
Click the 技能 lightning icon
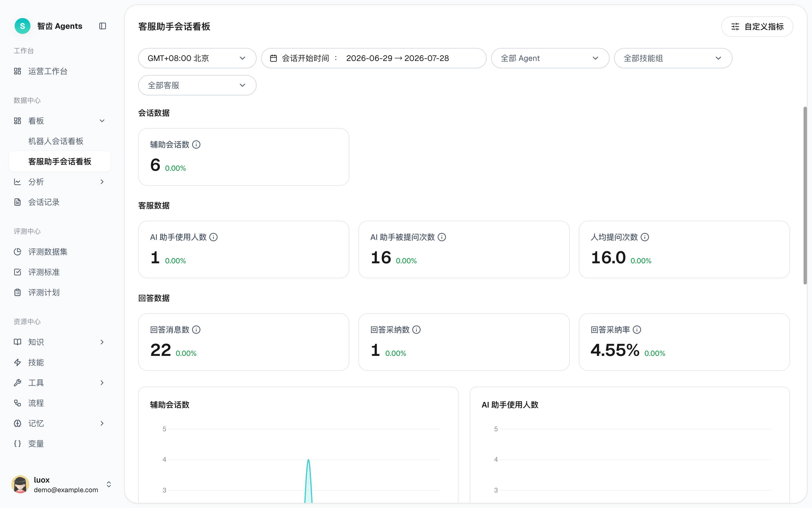(17, 362)
